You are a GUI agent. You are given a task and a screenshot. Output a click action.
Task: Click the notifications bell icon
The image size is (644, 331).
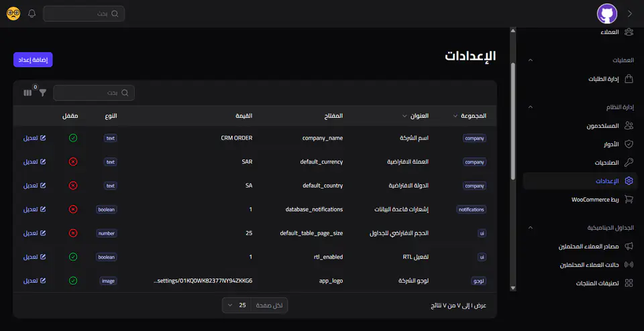tap(32, 13)
